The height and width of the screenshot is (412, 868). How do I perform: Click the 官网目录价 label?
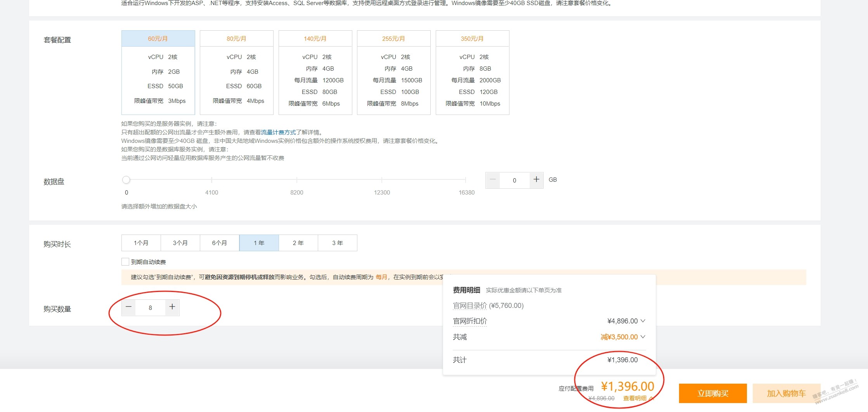click(x=470, y=306)
